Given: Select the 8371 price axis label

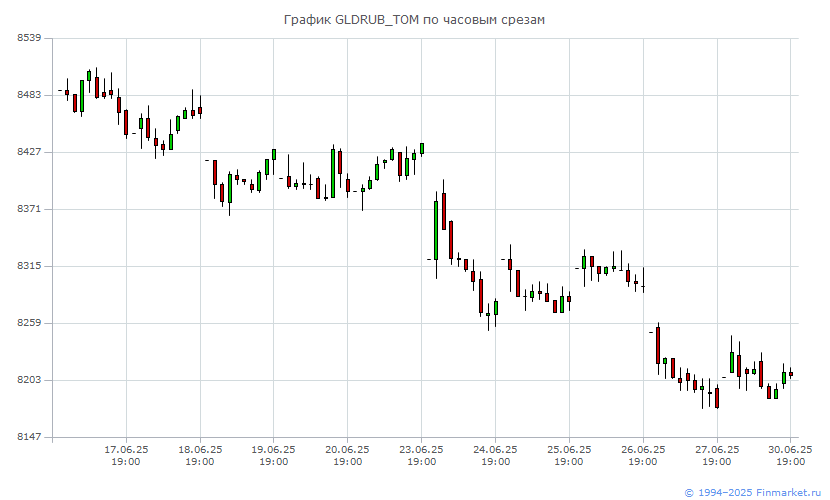Looking at the screenshot, I should click(29, 209).
